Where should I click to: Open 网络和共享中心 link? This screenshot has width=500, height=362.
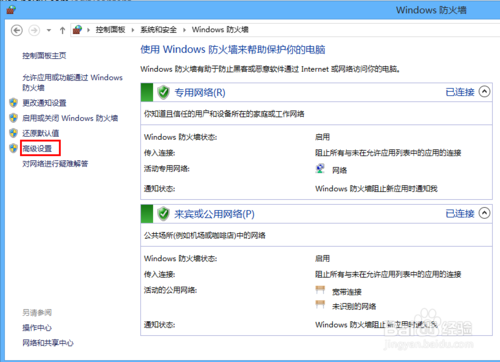(x=48, y=343)
